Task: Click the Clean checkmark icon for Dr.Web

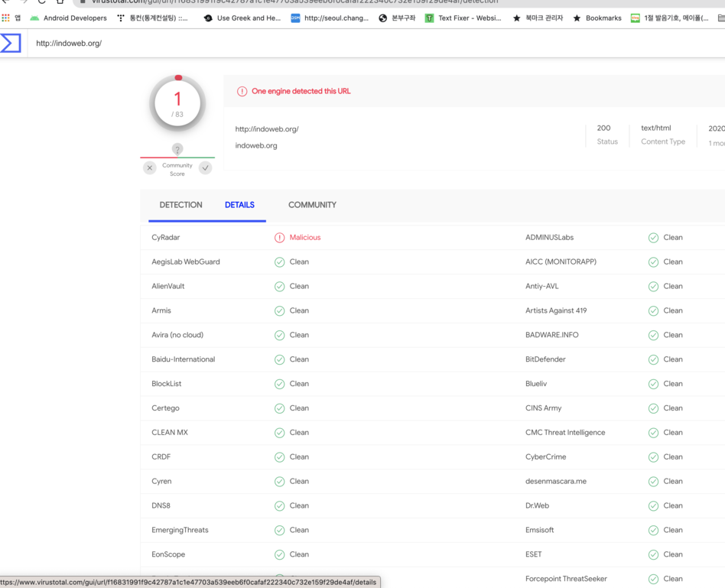Action: pos(653,506)
